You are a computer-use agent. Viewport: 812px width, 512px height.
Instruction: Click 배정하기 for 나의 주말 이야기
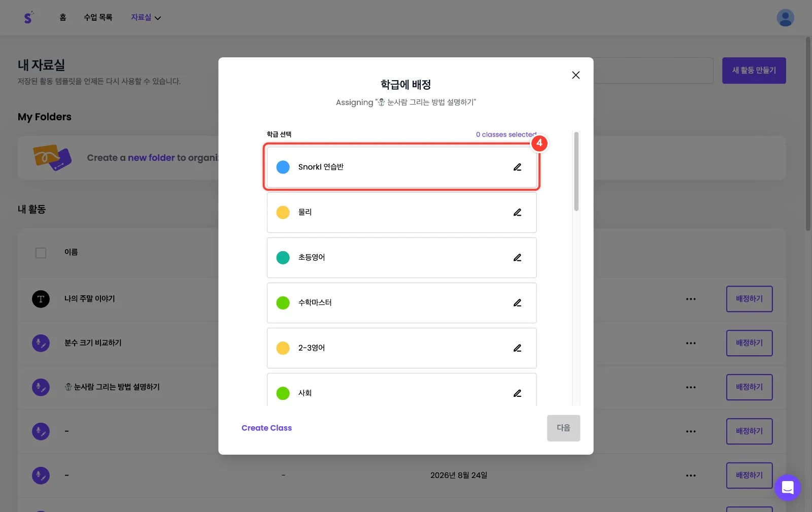tap(749, 299)
